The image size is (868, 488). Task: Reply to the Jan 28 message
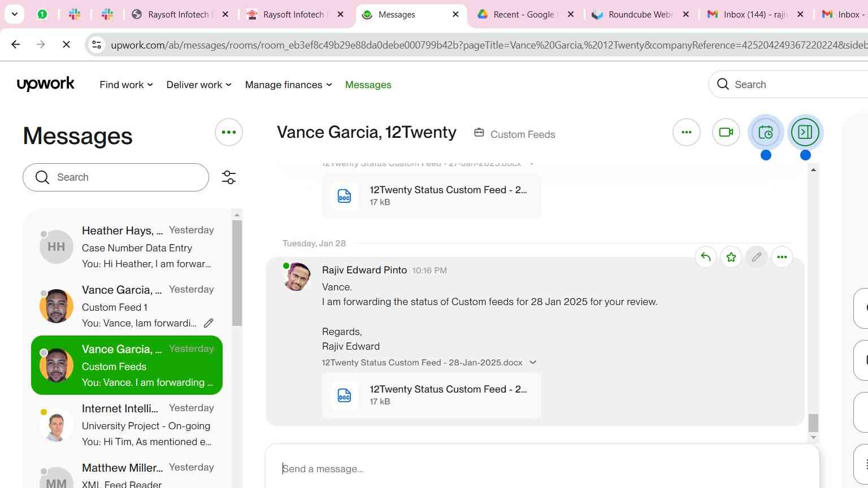tap(706, 257)
